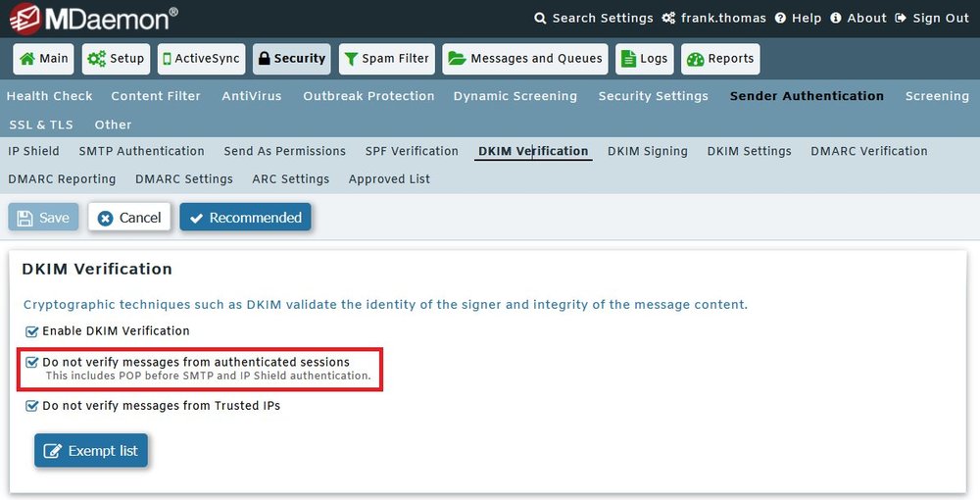
Task: Open DMARC Reporting tab
Action: (x=62, y=179)
